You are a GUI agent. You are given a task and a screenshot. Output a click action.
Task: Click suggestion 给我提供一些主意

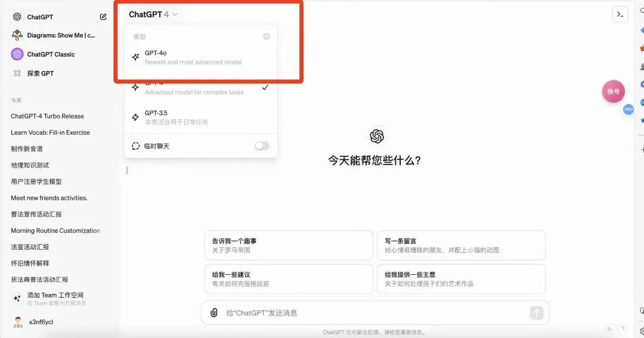(x=461, y=279)
